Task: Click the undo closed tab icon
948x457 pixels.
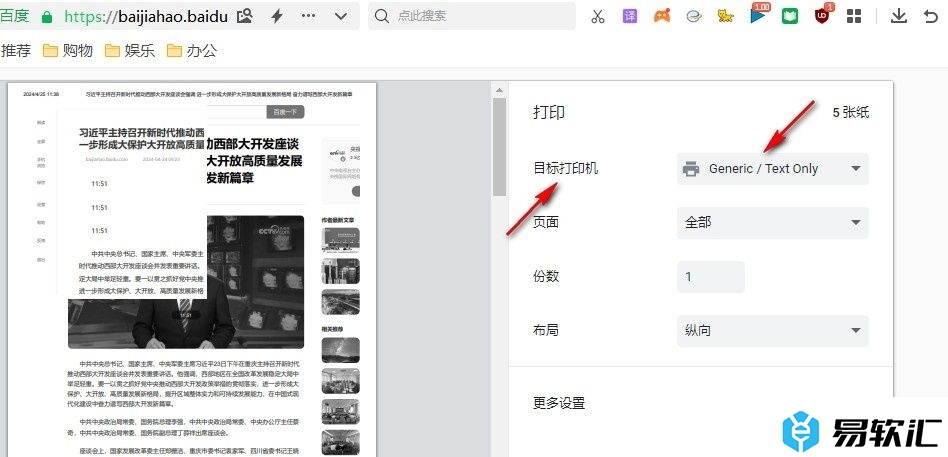Action: point(931,16)
